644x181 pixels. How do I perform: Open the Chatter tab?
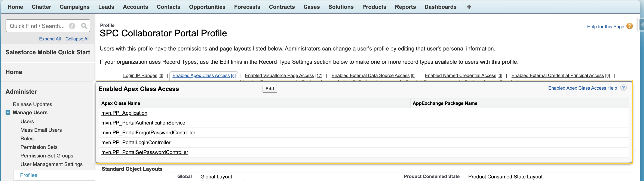pyautogui.click(x=42, y=7)
